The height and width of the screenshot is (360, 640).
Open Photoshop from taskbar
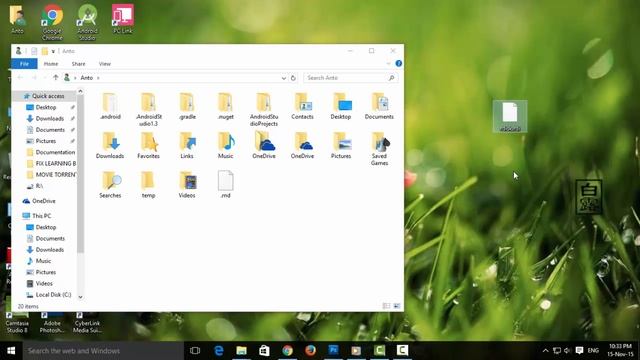pos(333,351)
